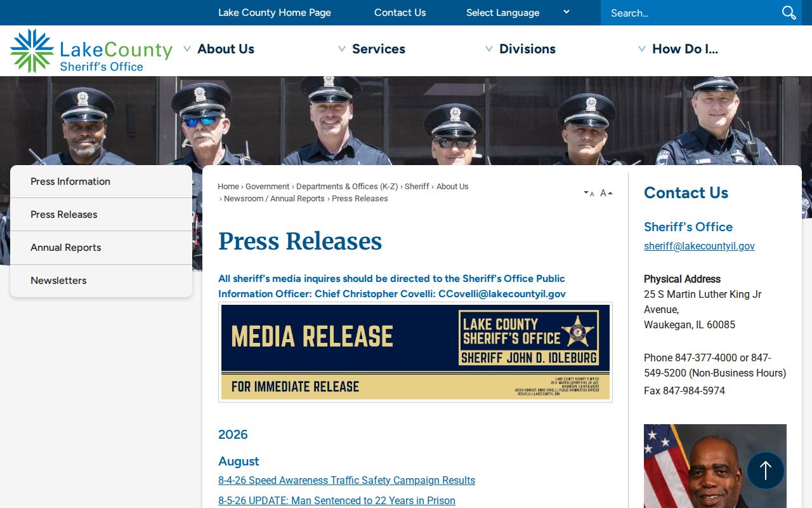Click the 2026 year heading
Screen dimensions: 812x508
[x=233, y=435]
